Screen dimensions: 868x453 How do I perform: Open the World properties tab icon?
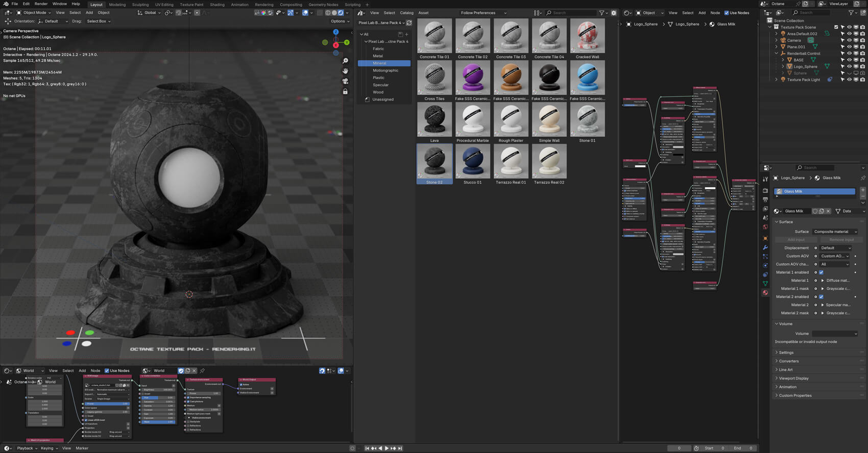[765, 227]
